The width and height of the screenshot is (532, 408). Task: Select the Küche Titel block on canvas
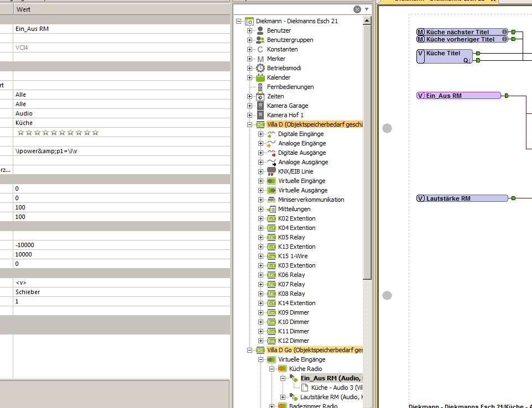445,56
